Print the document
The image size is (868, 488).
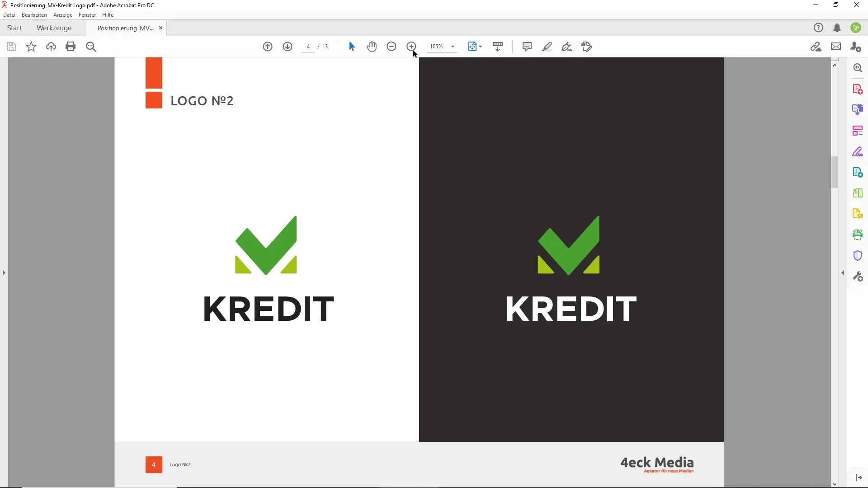(x=71, y=47)
